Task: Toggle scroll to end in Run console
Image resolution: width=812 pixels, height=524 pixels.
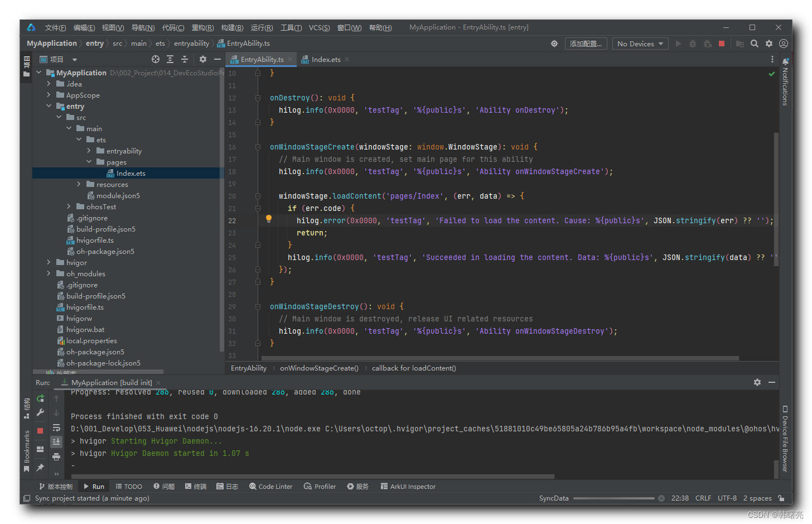Action: click(56, 442)
